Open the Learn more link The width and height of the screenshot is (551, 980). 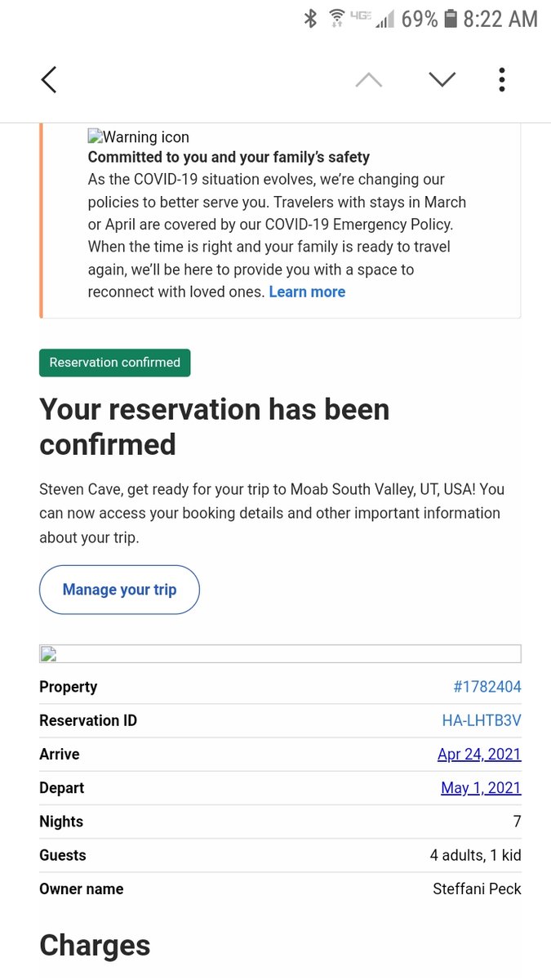(x=307, y=292)
